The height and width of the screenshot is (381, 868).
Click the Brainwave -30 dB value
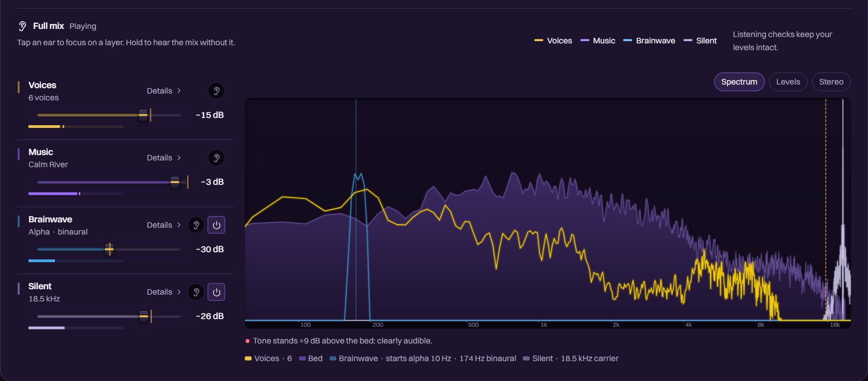click(210, 249)
